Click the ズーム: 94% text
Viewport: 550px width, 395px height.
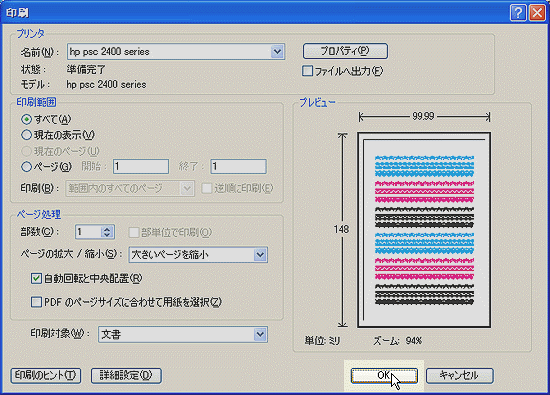click(x=397, y=341)
